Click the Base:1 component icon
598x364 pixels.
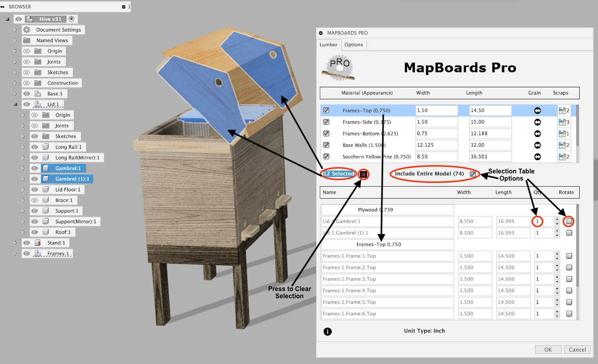tap(38, 94)
